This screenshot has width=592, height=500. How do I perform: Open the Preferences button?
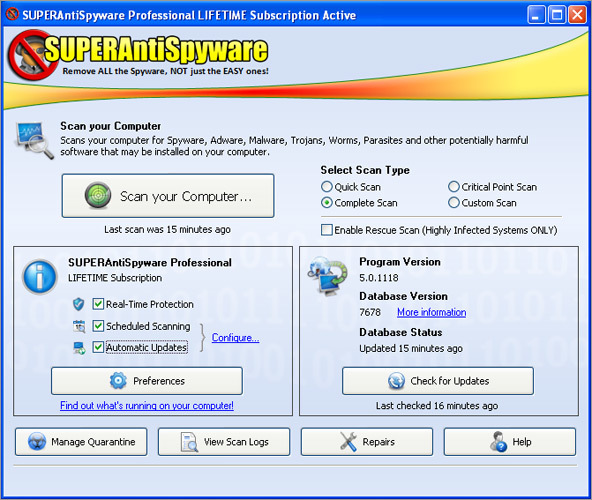(147, 381)
